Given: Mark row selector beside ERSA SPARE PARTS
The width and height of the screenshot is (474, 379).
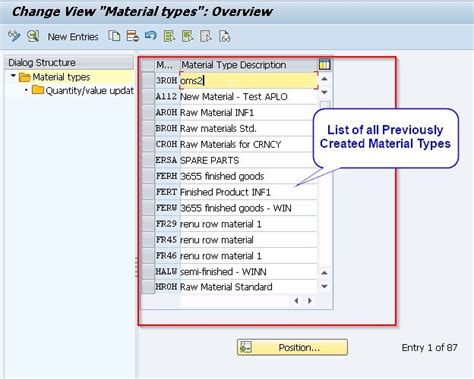Looking at the screenshot, I should pos(148,160).
